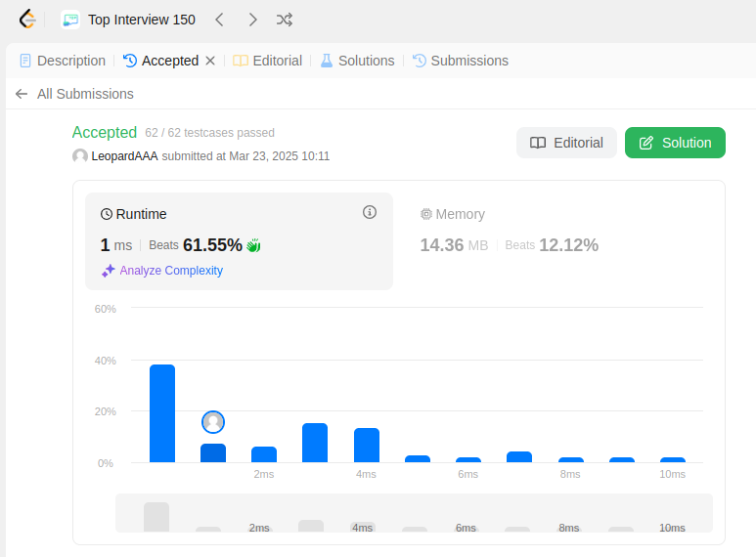Click the tallest bar in runtime chart
756x557 pixels.
coord(162,413)
